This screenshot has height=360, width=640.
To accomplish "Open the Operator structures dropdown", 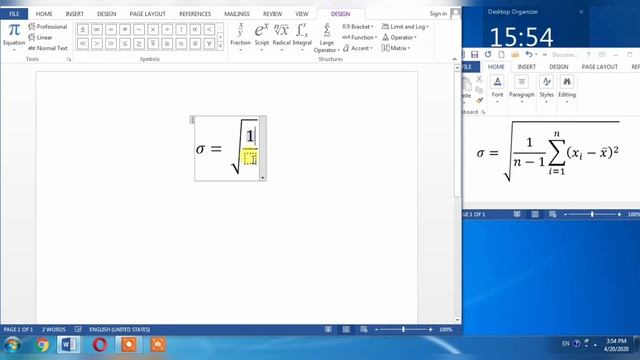I will (399, 37).
